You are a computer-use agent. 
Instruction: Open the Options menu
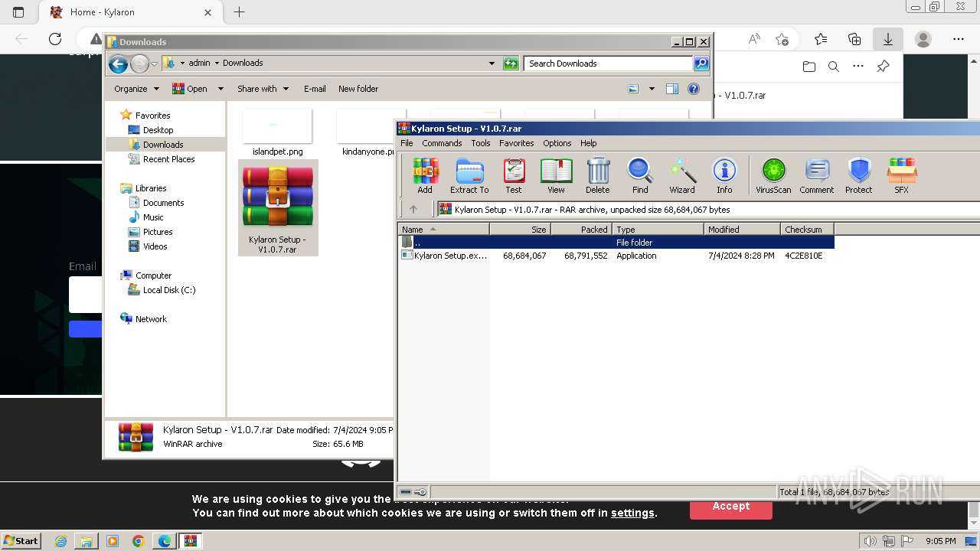point(557,143)
